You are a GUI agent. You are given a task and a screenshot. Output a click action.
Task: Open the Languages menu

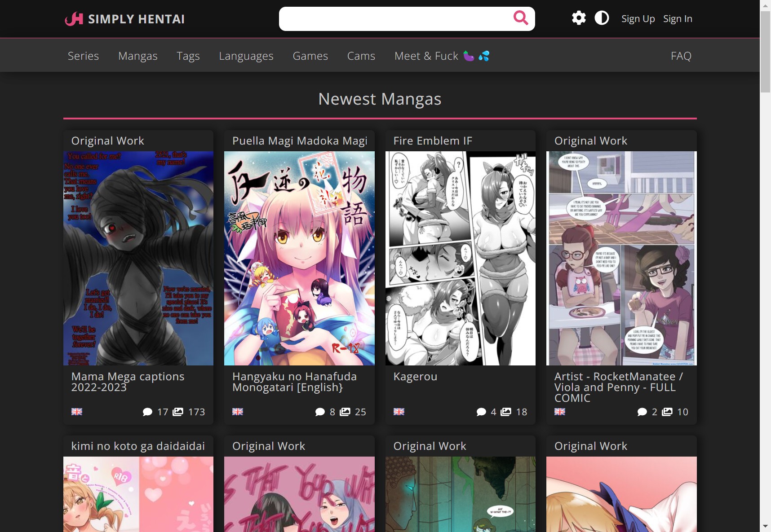point(246,56)
